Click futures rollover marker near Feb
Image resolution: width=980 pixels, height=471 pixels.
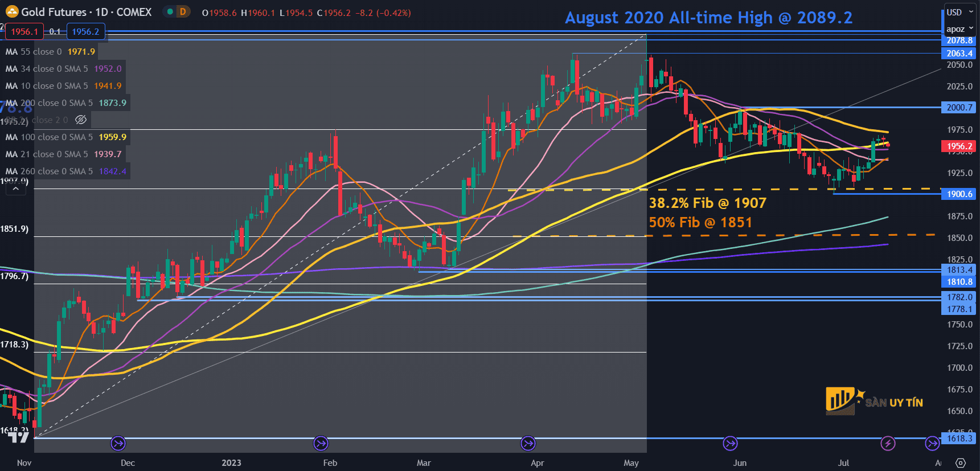(321, 443)
